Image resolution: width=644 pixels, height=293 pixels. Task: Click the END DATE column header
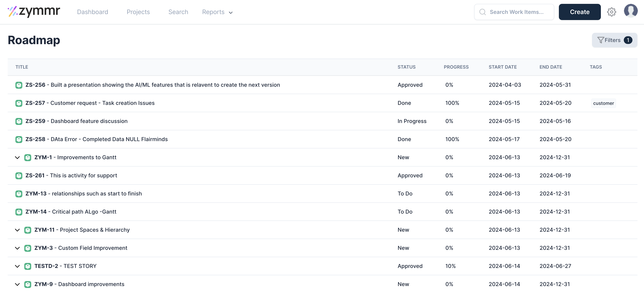click(x=550, y=67)
